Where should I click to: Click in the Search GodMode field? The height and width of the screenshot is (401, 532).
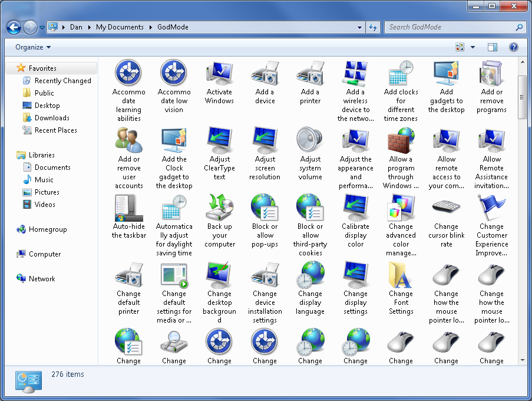[x=451, y=27]
